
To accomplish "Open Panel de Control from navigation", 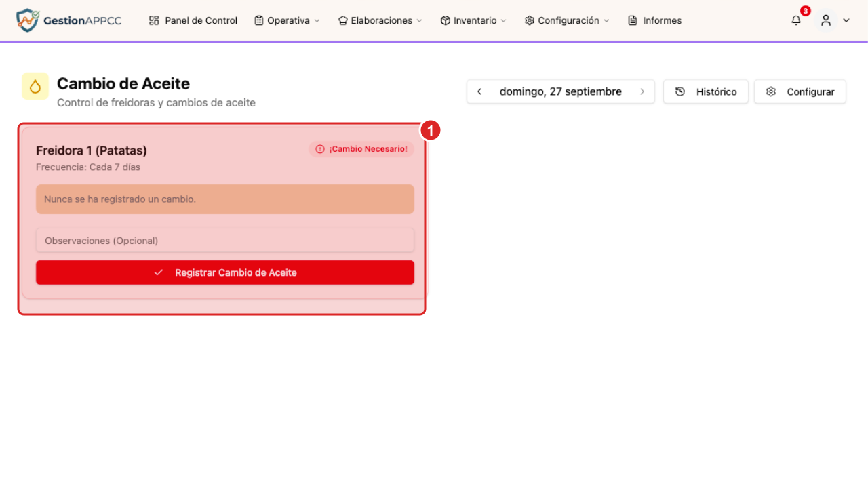I will click(x=193, y=20).
